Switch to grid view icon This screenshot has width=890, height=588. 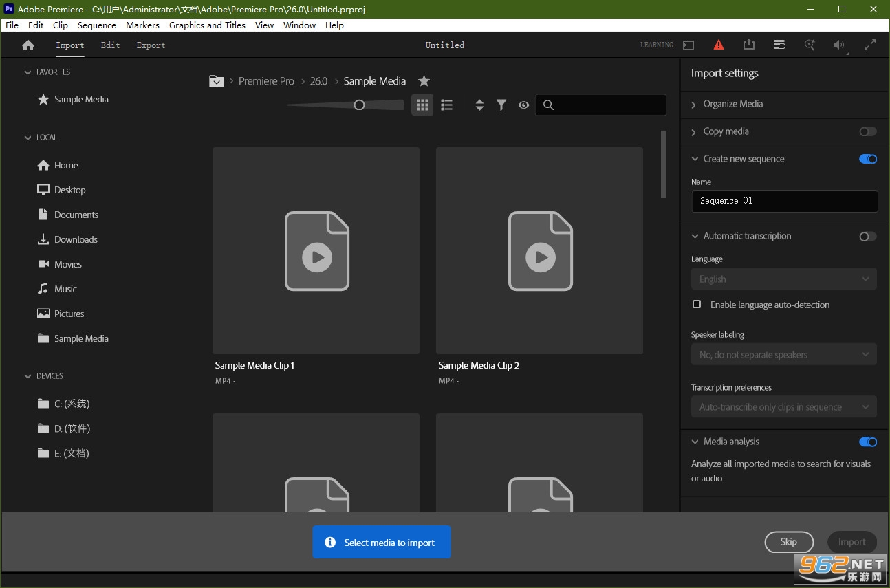[x=422, y=105]
